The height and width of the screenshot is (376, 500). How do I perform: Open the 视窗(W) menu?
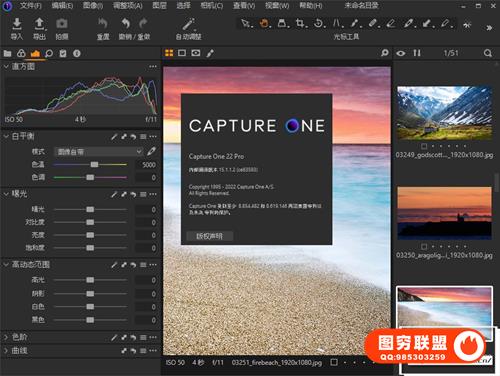[277, 5]
